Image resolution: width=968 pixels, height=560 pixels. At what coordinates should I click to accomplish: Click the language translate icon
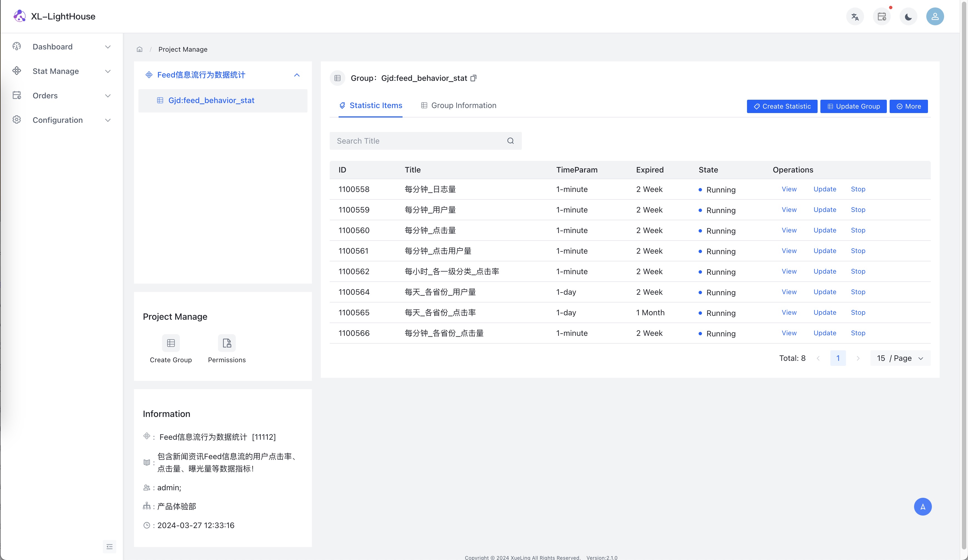point(855,16)
